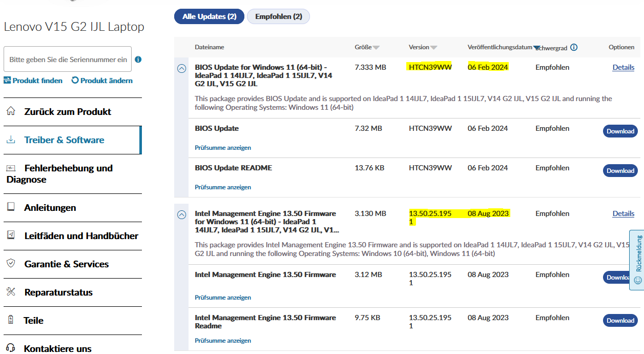Click the BIOS Update for Windows 11 package title
Screen dimensions: 644x354
pyautogui.click(x=263, y=75)
